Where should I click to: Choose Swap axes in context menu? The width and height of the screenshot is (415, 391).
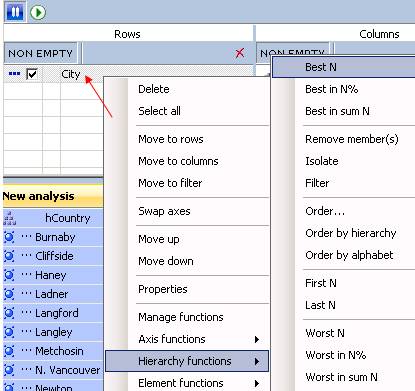point(164,211)
